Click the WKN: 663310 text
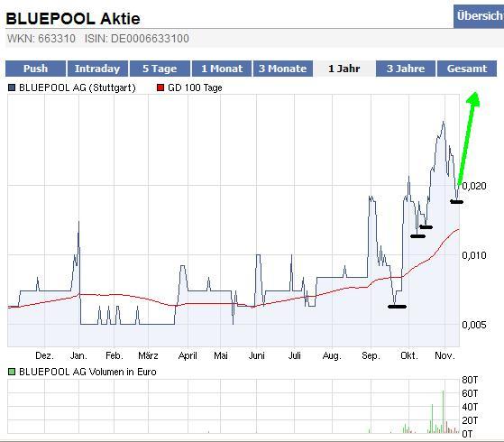 coord(41,39)
